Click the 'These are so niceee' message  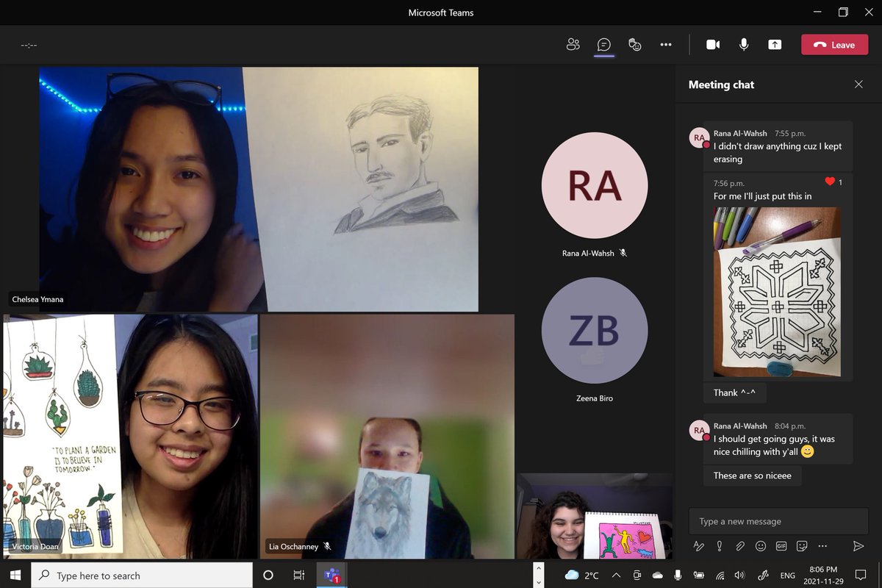(x=753, y=476)
